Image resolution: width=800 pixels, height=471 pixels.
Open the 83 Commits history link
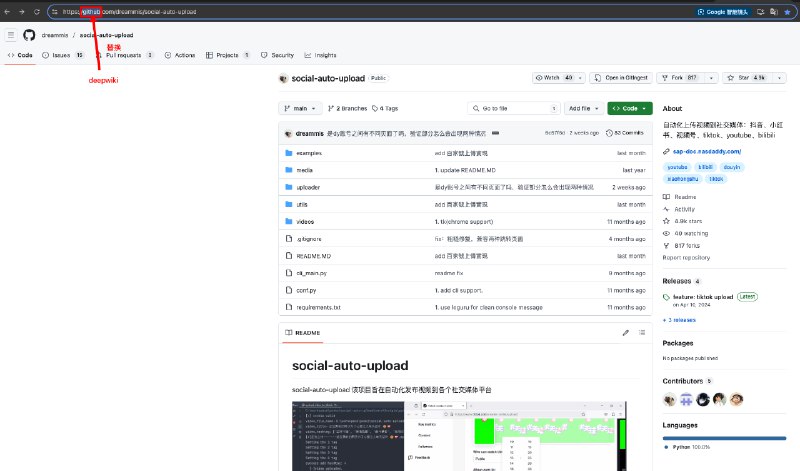624,133
